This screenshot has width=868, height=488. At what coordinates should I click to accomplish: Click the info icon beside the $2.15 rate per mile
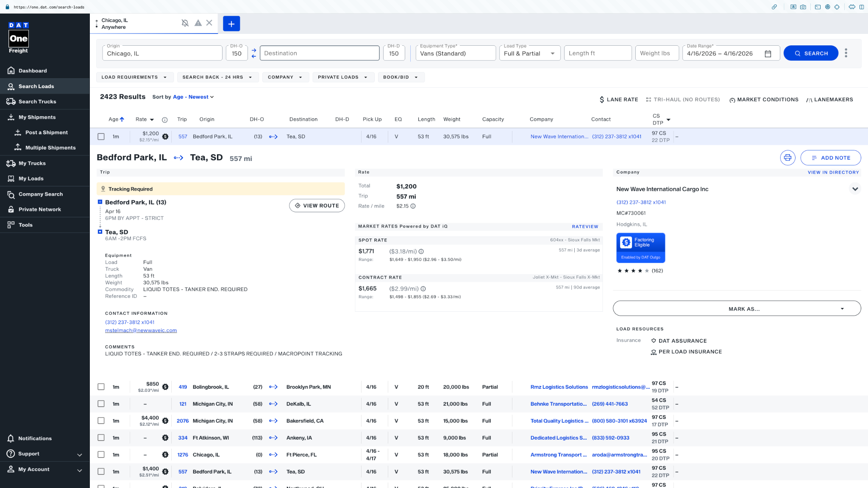[x=413, y=206]
